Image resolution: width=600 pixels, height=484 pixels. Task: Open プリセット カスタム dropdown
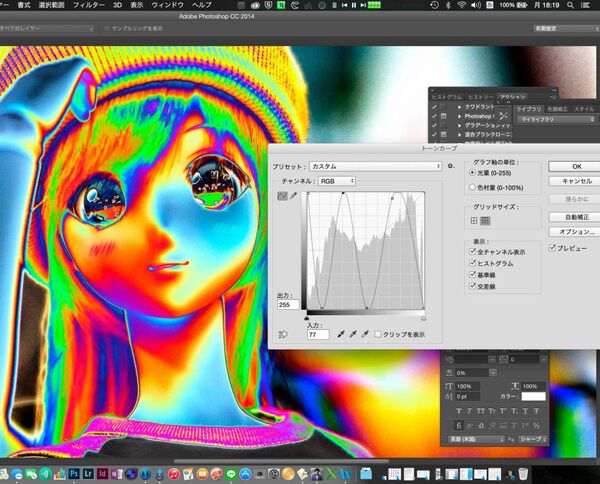(375, 166)
